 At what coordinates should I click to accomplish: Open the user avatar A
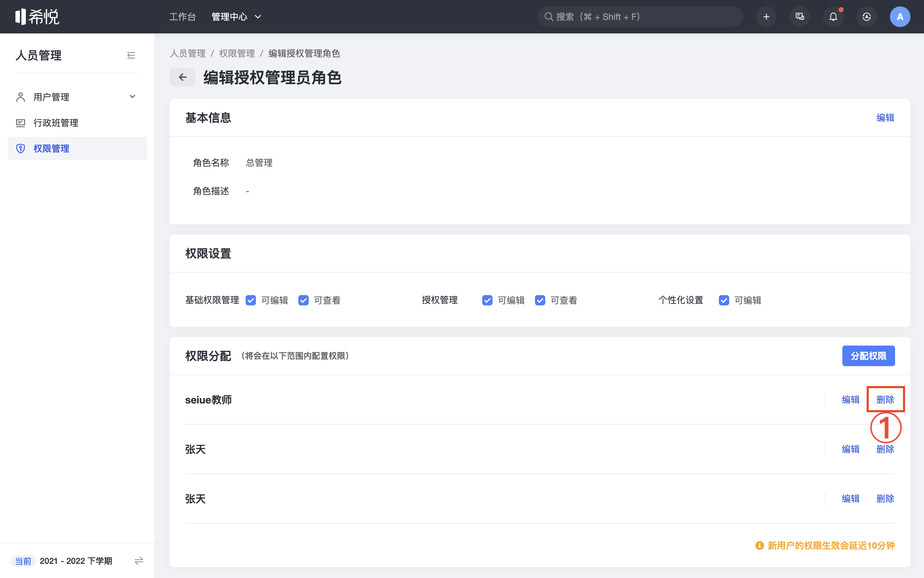900,17
